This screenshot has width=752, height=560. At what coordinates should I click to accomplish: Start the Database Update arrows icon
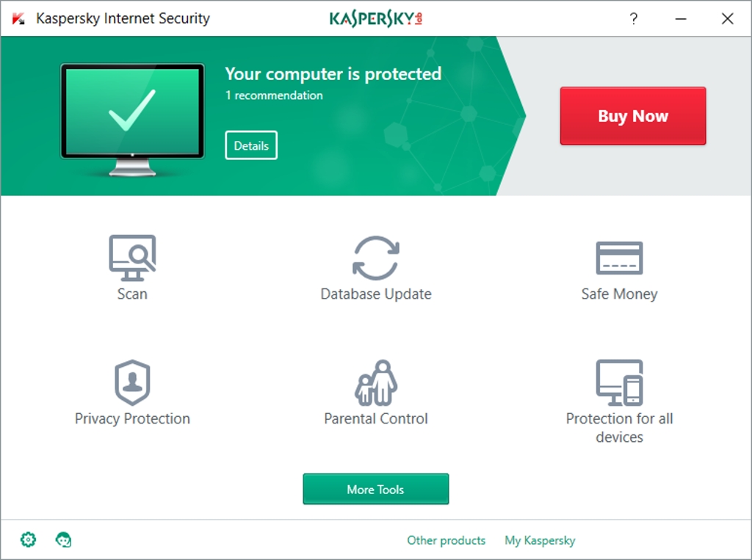tap(376, 258)
